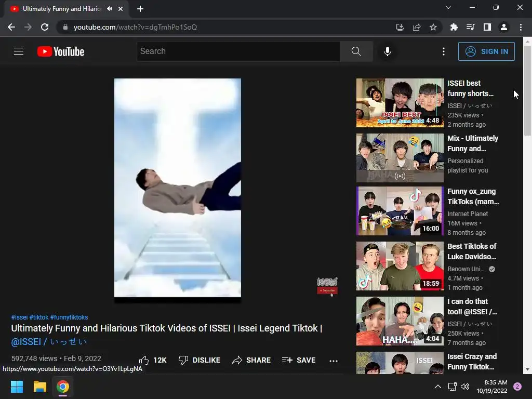This screenshot has height=399, width=532.
Task: Start voice search with the microphone
Action: pos(388,51)
